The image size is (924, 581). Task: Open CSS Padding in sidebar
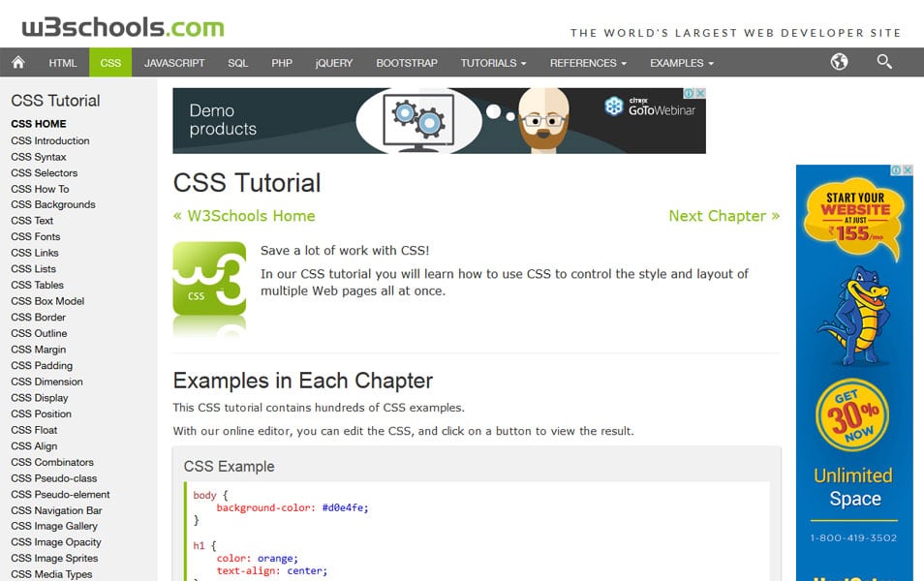42,365
